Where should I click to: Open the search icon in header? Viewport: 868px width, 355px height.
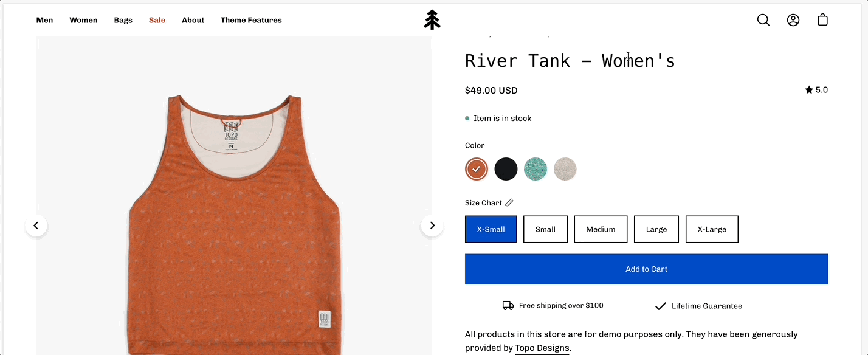click(x=763, y=20)
